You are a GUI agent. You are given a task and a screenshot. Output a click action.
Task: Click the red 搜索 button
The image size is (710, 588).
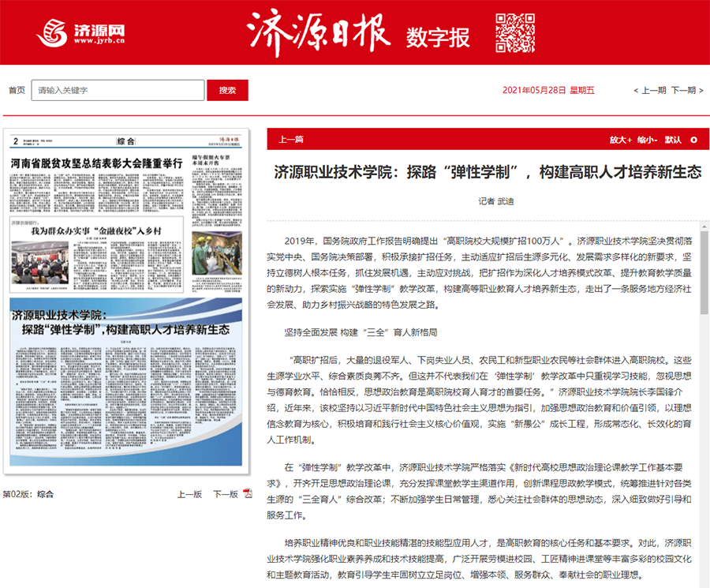tap(227, 90)
